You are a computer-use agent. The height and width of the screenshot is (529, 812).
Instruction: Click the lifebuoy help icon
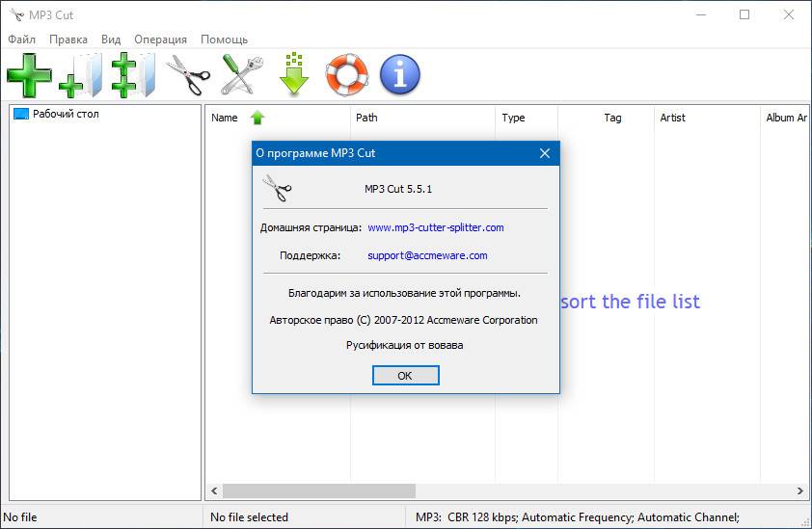click(x=347, y=75)
